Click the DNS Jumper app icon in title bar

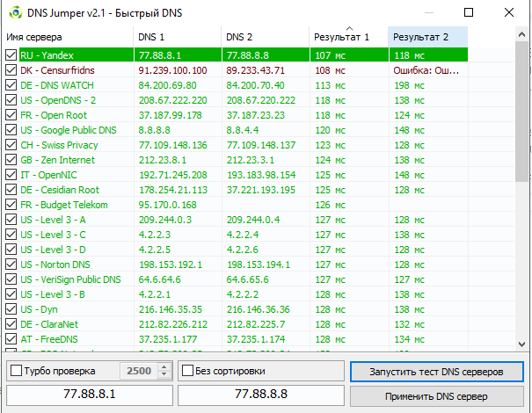coord(16,13)
